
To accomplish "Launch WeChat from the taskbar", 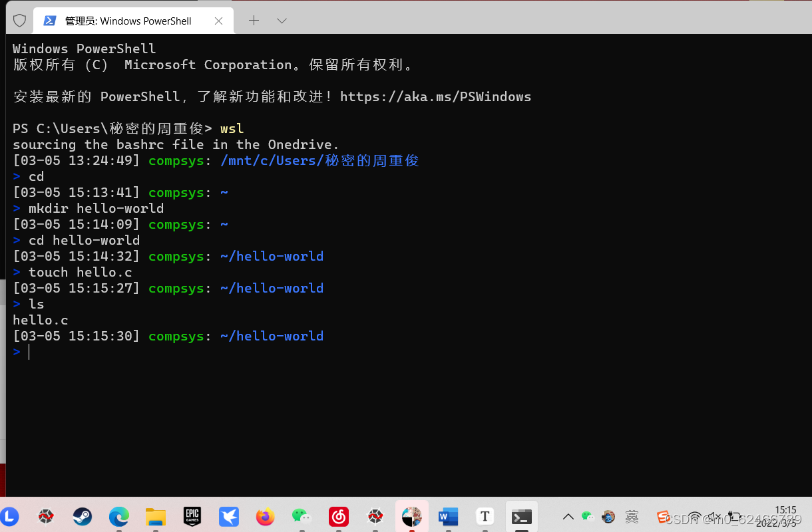I will (x=302, y=516).
